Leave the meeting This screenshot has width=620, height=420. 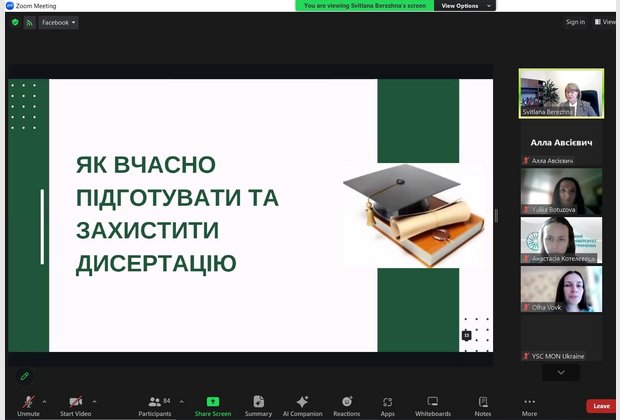pyautogui.click(x=601, y=406)
